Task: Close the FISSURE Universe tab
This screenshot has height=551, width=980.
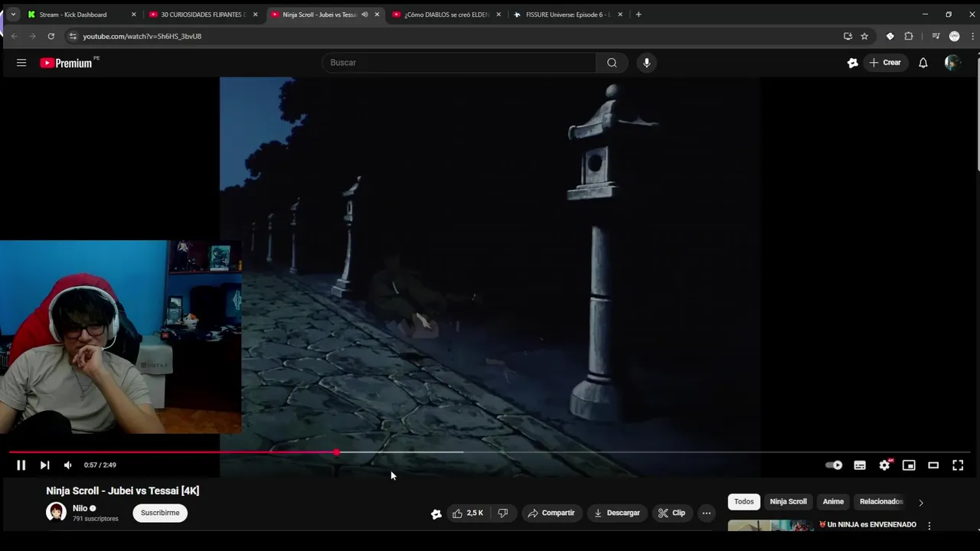Action: pos(620,15)
